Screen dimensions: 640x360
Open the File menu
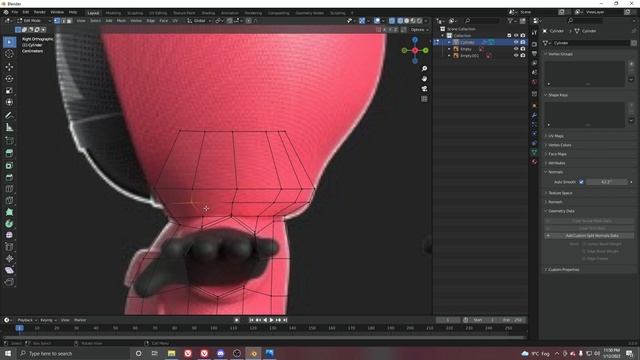[x=15, y=12]
